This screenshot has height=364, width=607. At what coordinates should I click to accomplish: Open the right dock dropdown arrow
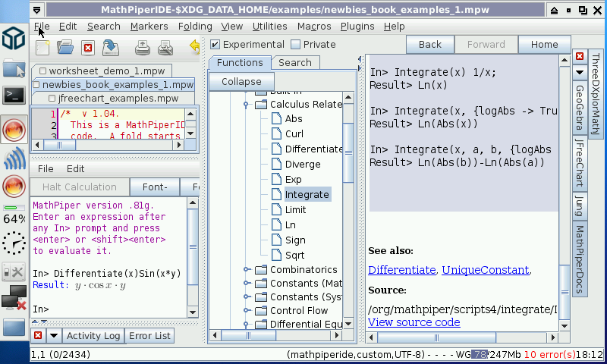[580, 72]
